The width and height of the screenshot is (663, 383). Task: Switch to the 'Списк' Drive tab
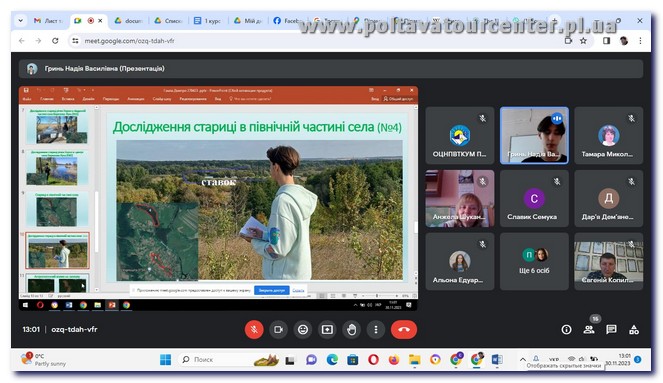(168, 20)
